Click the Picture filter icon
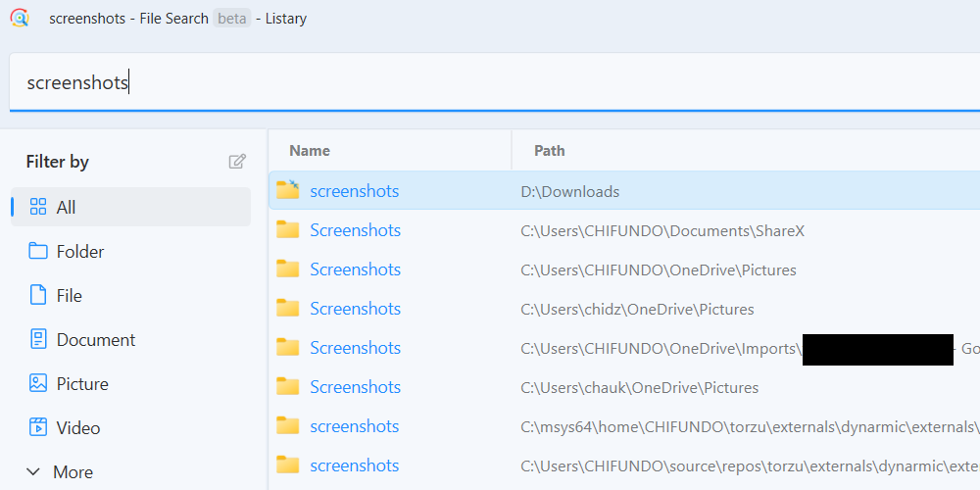980x490 pixels. click(38, 384)
